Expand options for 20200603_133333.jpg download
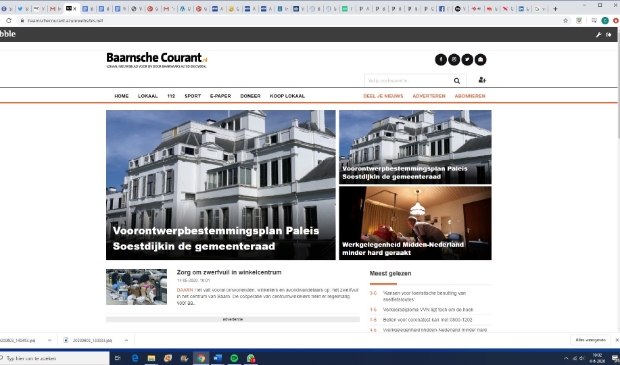 pos(126,340)
